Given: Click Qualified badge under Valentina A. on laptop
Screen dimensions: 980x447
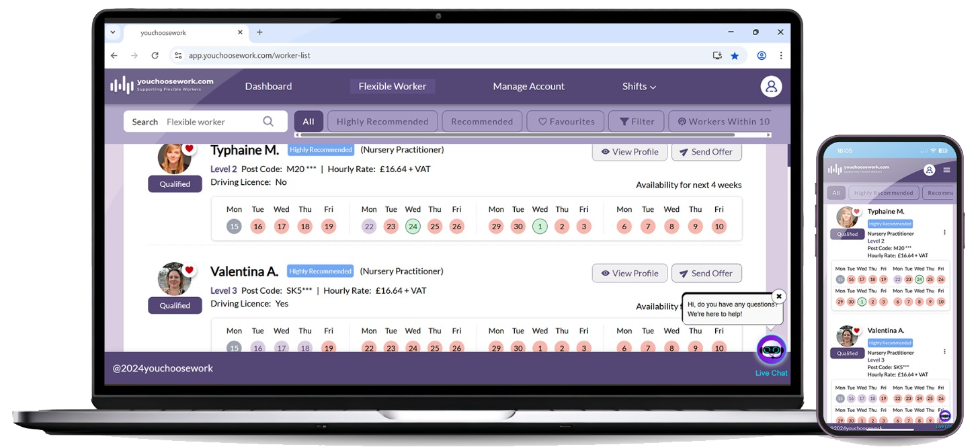Looking at the screenshot, I should [x=175, y=306].
